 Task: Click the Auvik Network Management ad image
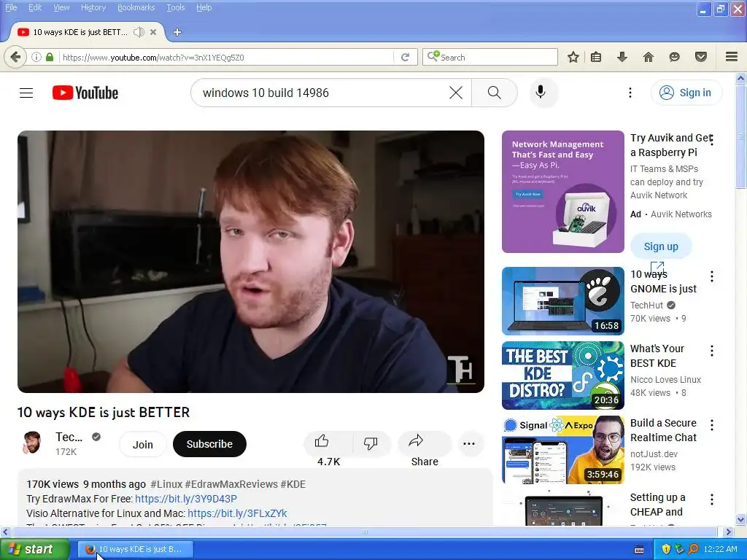[x=562, y=192]
